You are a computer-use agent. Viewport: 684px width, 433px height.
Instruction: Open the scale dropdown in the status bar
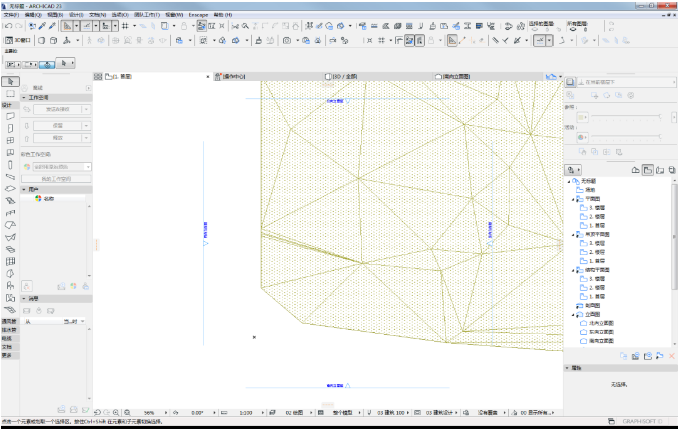coord(263,413)
